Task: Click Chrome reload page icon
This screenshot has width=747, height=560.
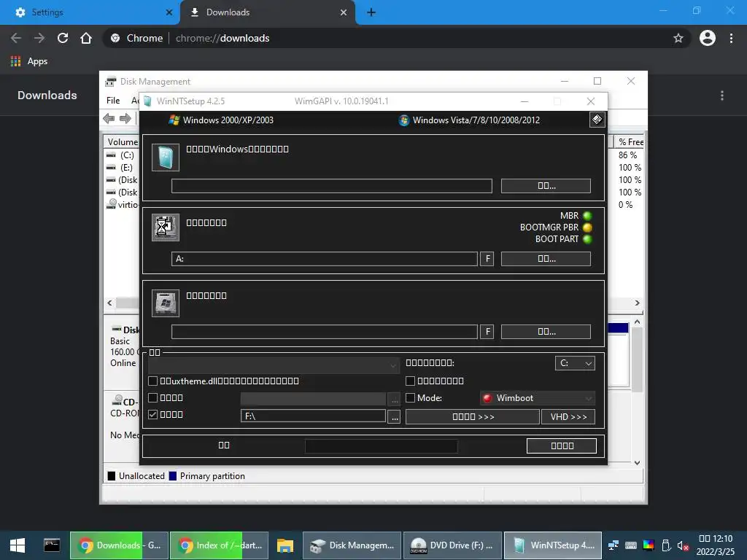Action: [x=63, y=38]
